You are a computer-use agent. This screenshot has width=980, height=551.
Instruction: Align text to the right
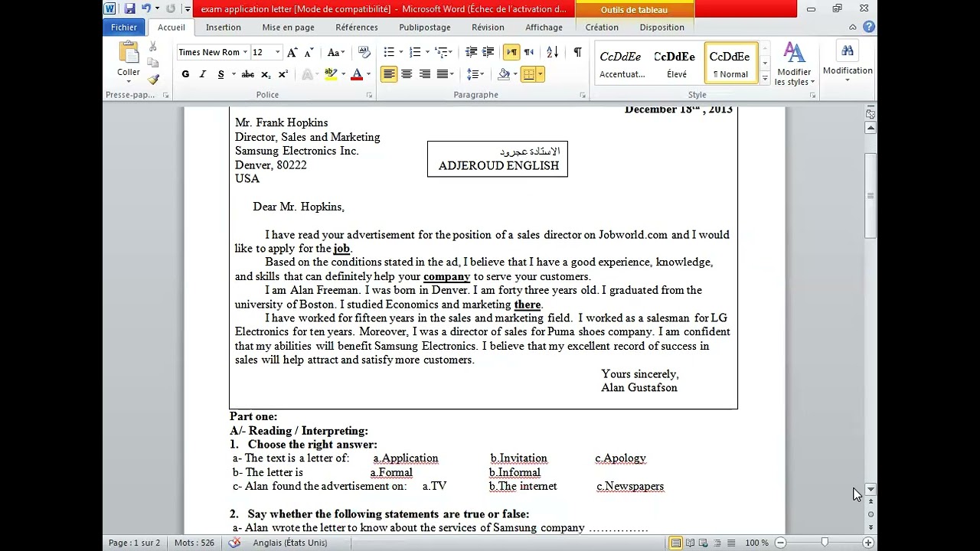[x=424, y=74]
